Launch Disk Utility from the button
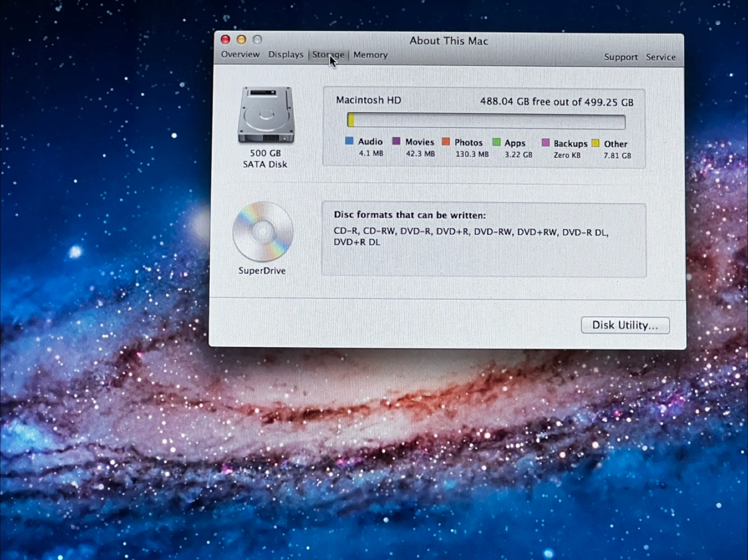Screen dimensions: 748x560 point(625,325)
